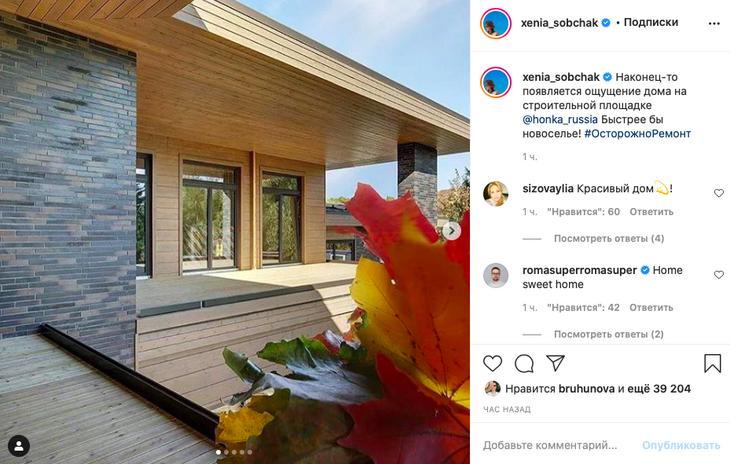The height and width of the screenshot is (464, 730).
Task: Like romasuperromasuper's comment with its heart
Action: [718, 275]
